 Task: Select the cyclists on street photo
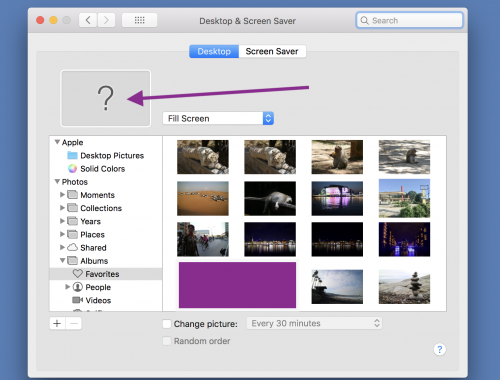coord(203,239)
